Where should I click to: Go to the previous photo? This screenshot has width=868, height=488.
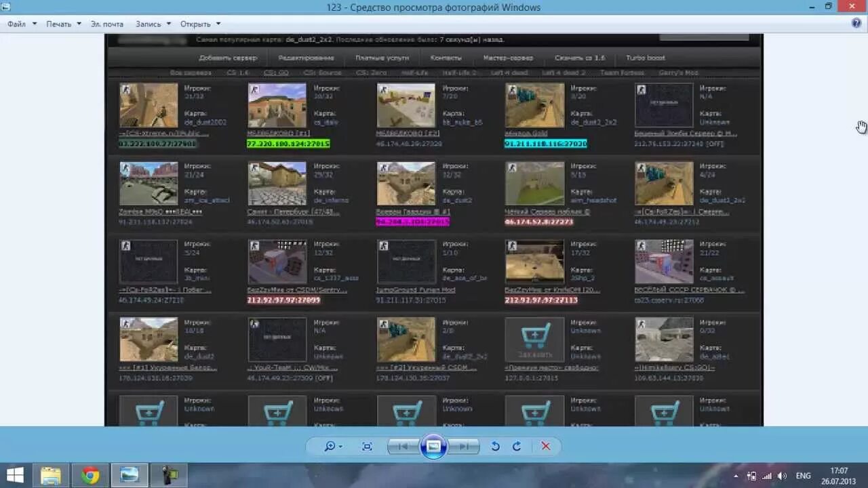(x=403, y=446)
